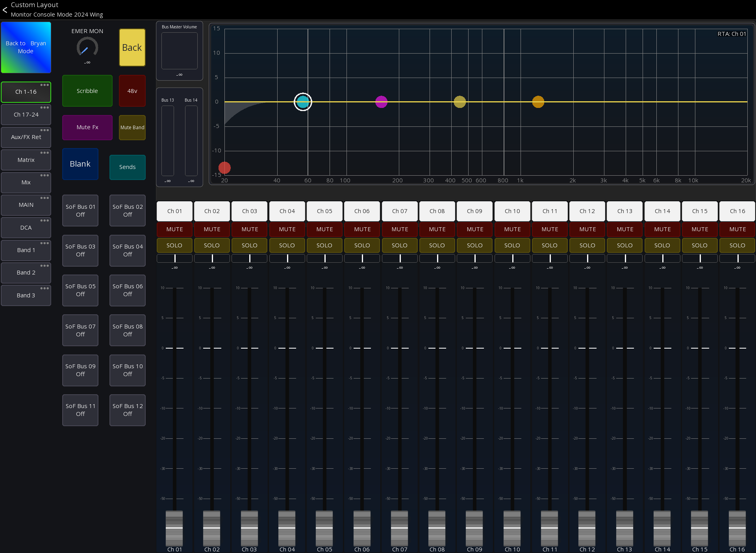Mute channel Ch 03

point(249,229)
